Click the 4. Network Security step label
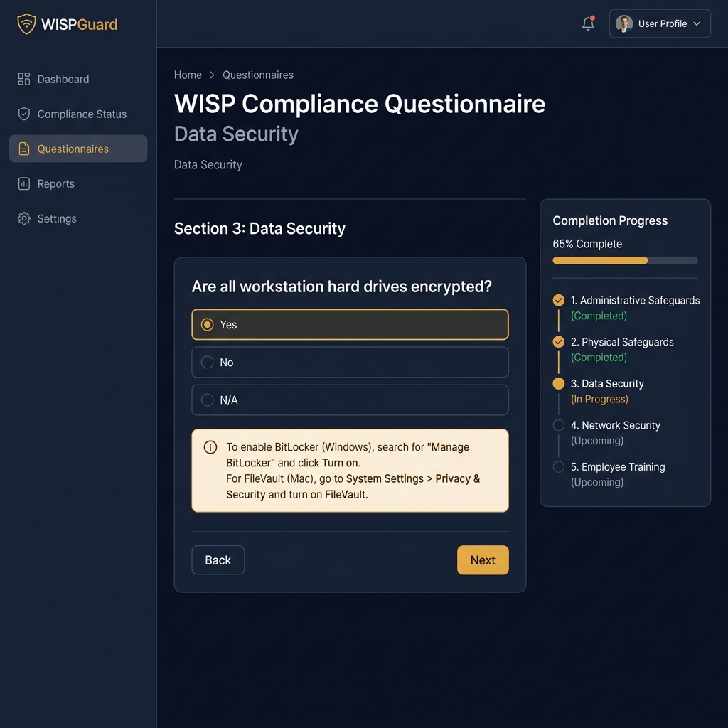728x728 pixels. (615, 425)
